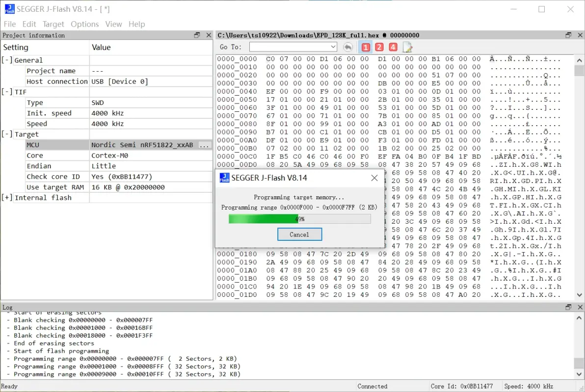Click the edit data file icon

(x=407, y=47)
